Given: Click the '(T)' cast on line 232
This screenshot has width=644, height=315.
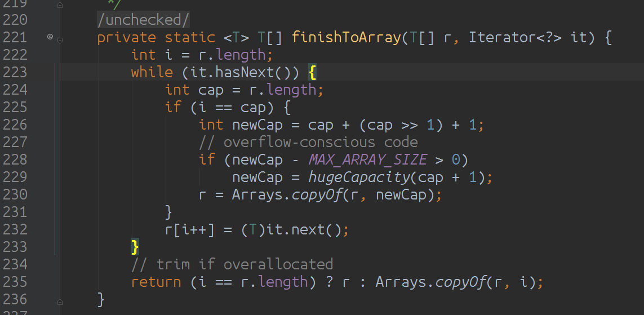Looking at the screenshot, I should pos(254,229).
